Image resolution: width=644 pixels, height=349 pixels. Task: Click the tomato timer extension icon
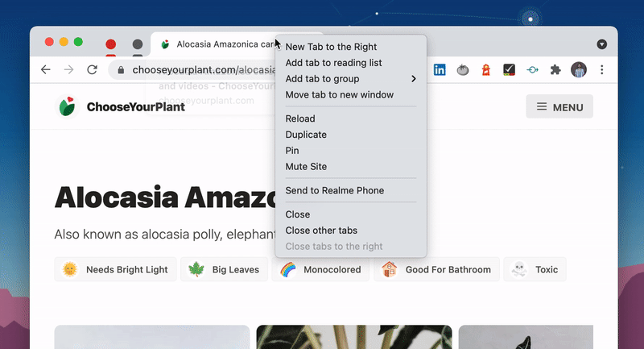[x=463, y=70]
